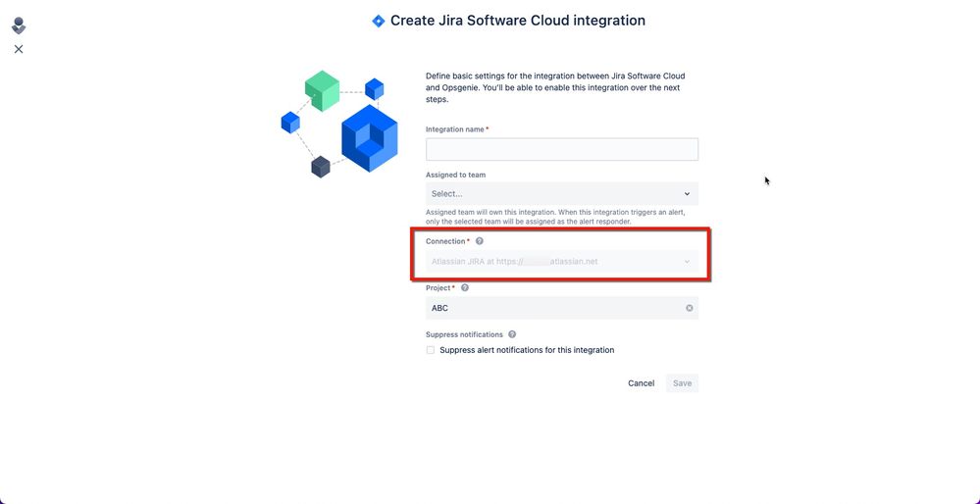980x504 pixels.
Task: Click the integration cubes illustration
Action: [x=340, y=124]
